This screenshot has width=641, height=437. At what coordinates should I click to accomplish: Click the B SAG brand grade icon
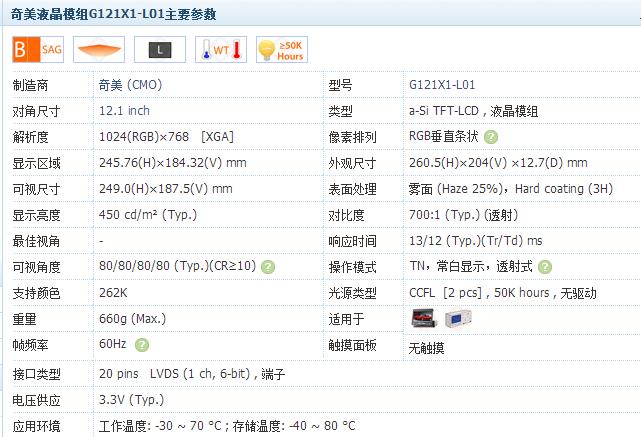point(38,49)
